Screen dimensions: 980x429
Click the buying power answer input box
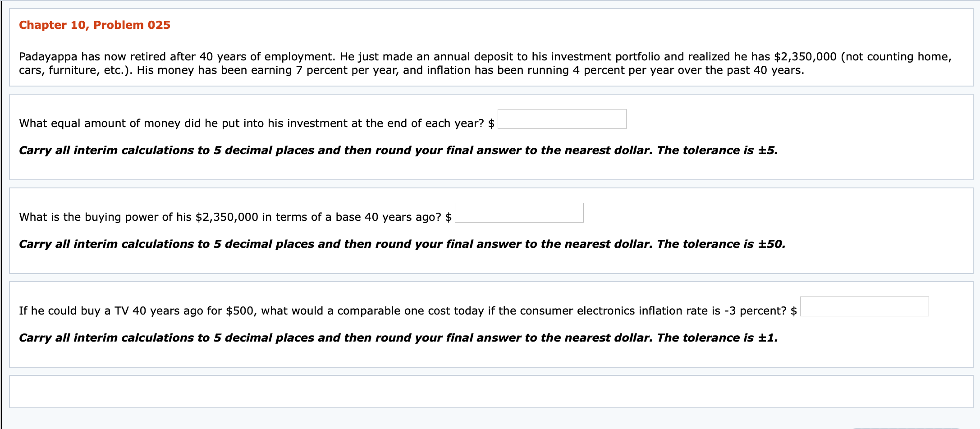[x=518, y=212]
